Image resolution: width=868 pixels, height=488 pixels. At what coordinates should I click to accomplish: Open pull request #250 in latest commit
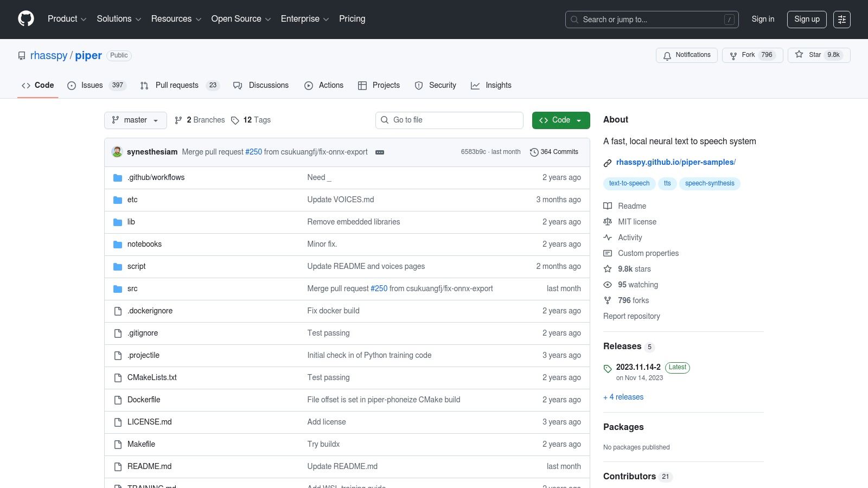pyautogui.click(x=253, y=152)
